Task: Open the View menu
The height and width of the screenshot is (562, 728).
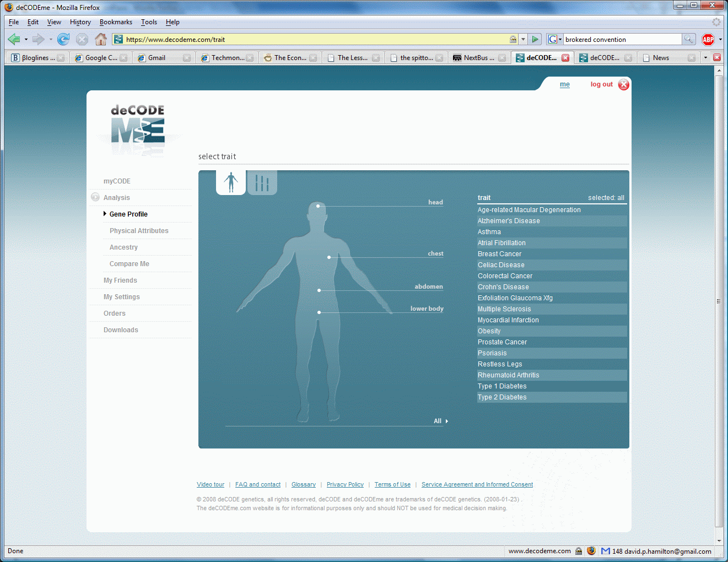Action: [x=54, y=22]
